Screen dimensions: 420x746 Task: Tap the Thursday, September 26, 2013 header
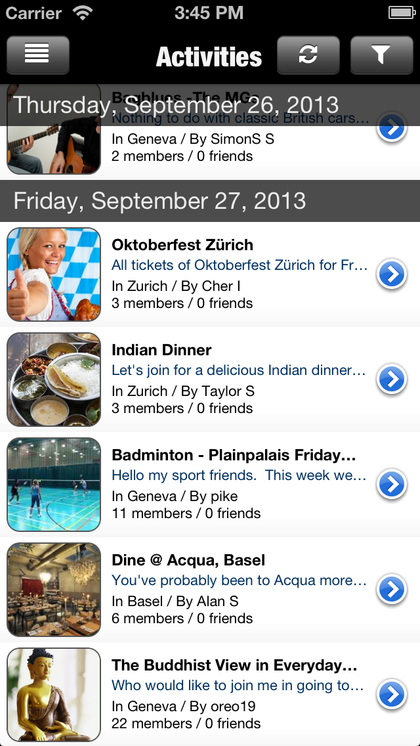[210, 105]
